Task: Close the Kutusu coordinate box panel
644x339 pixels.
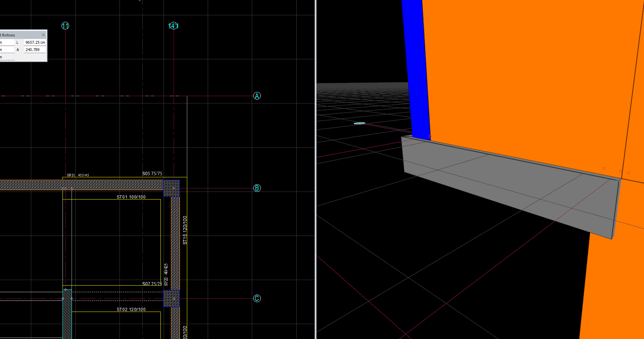Action: tap(43, 35)
